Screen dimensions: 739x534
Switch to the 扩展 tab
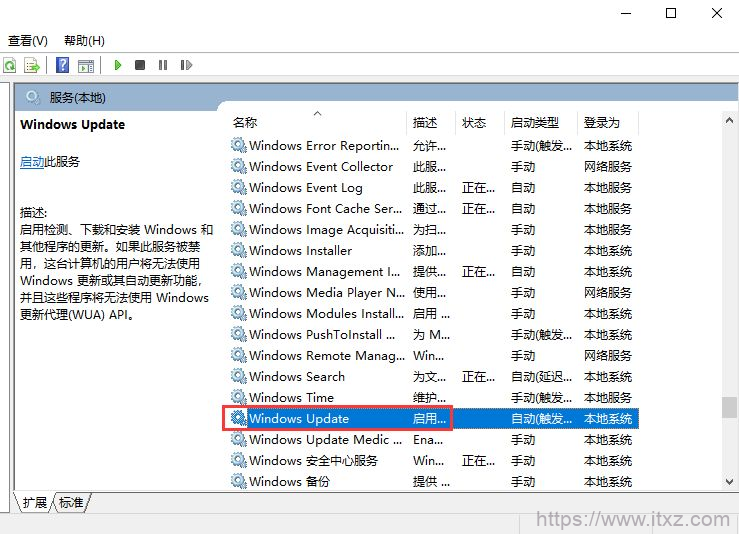point(34,502)
